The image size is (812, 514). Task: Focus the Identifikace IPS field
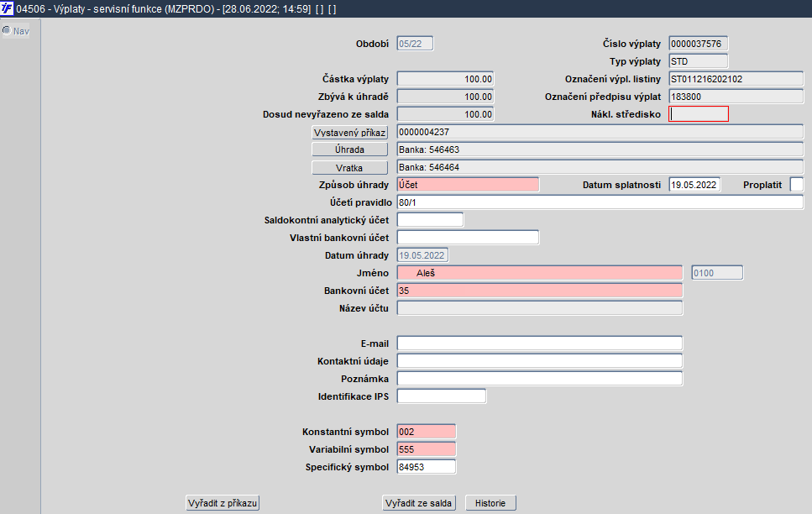click(x=442, y=396)
